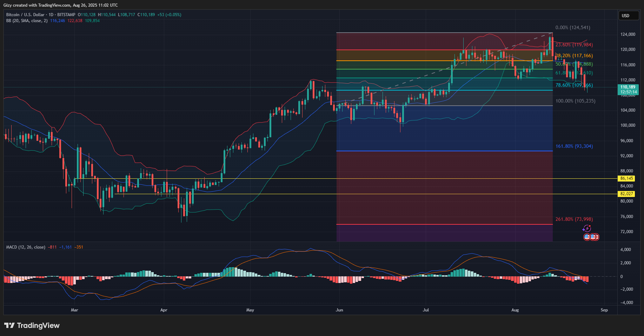Open the purple lightning updates icon
The image size is (644, 336).
click(x=586, y=229)
